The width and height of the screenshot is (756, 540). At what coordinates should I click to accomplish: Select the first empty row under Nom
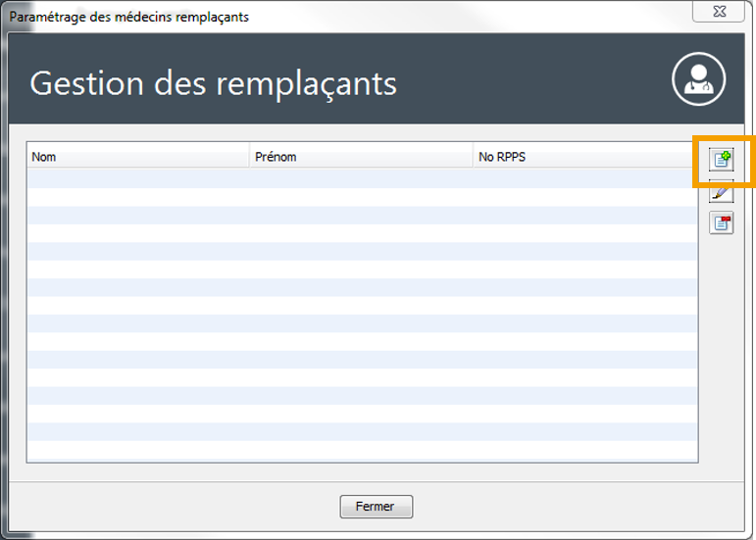[137, 177]
